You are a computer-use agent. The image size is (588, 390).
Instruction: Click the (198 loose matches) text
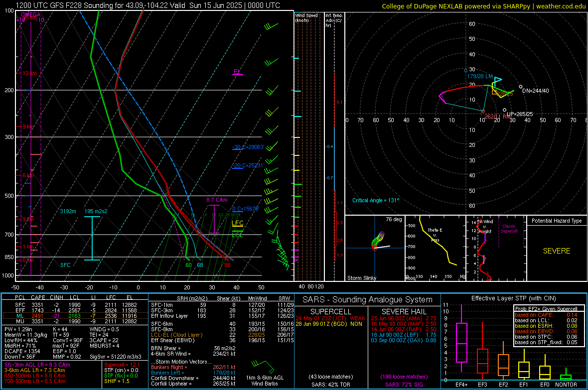404,377
